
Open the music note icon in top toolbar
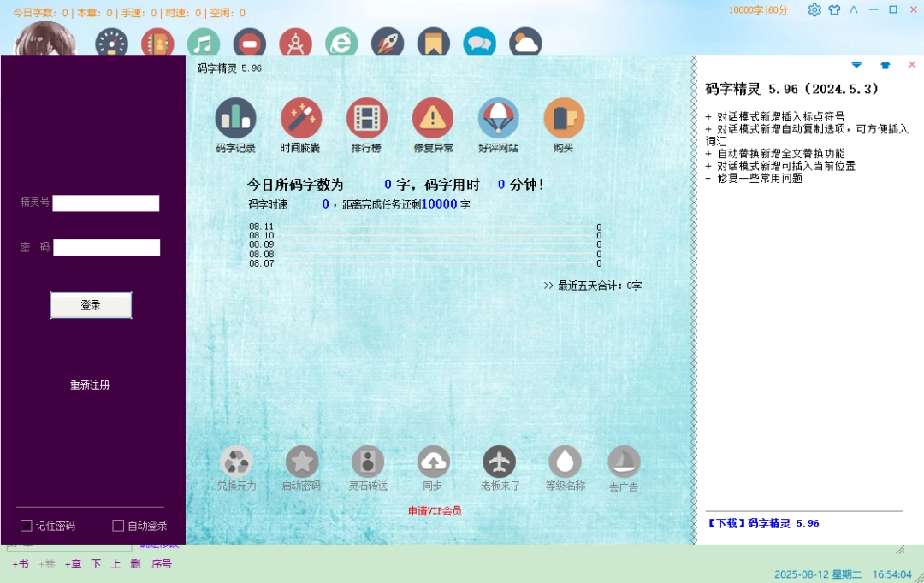203,42
